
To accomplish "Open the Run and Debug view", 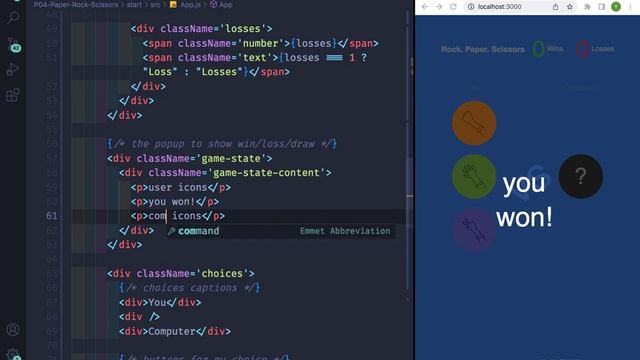I will point(13,69).
